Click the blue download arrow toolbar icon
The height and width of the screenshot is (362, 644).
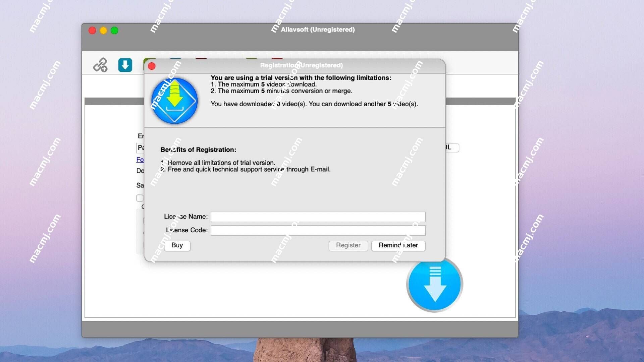pos(125,65)
